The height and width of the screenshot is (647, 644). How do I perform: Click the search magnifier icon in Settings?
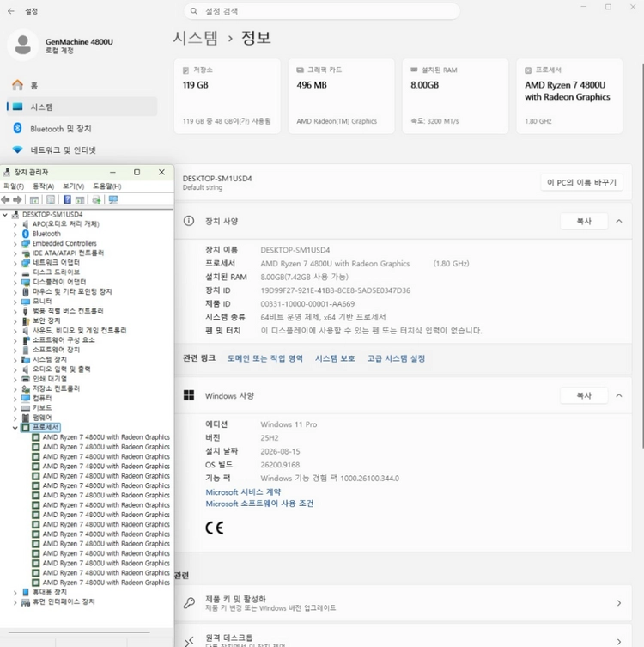pos(194,11)
